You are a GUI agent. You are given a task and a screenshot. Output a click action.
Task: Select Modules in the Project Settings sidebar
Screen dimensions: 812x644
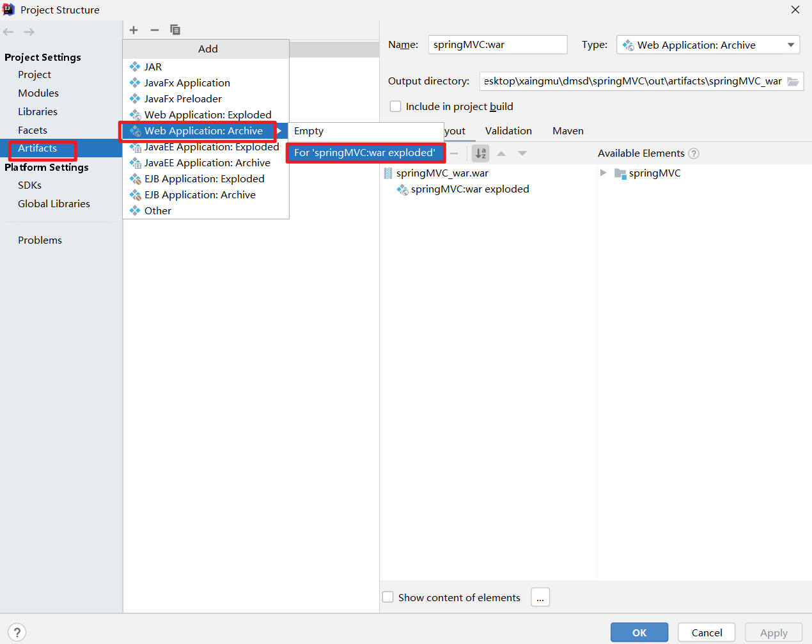point(38,93)
